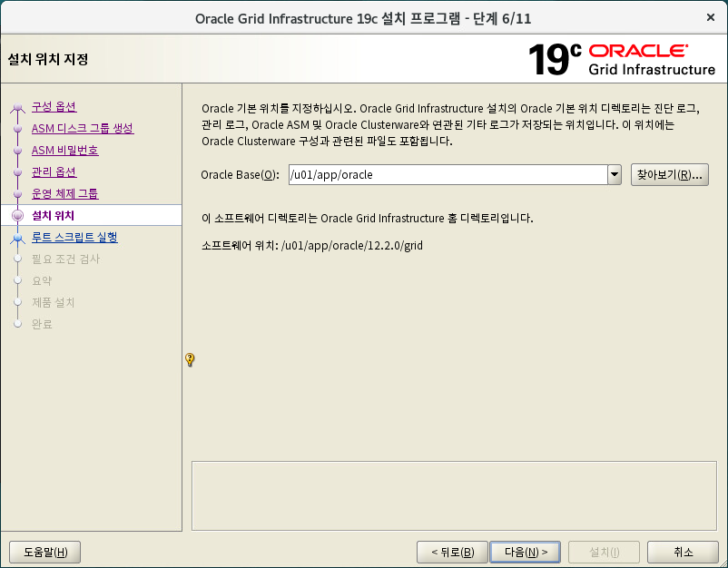
Task: Click the 구성 옵션 step marker icon
Action: coord(17,108)
